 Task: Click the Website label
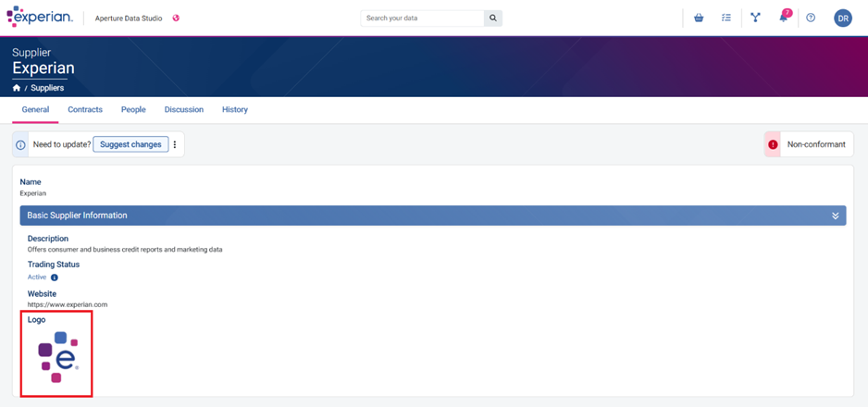(42, 293)
